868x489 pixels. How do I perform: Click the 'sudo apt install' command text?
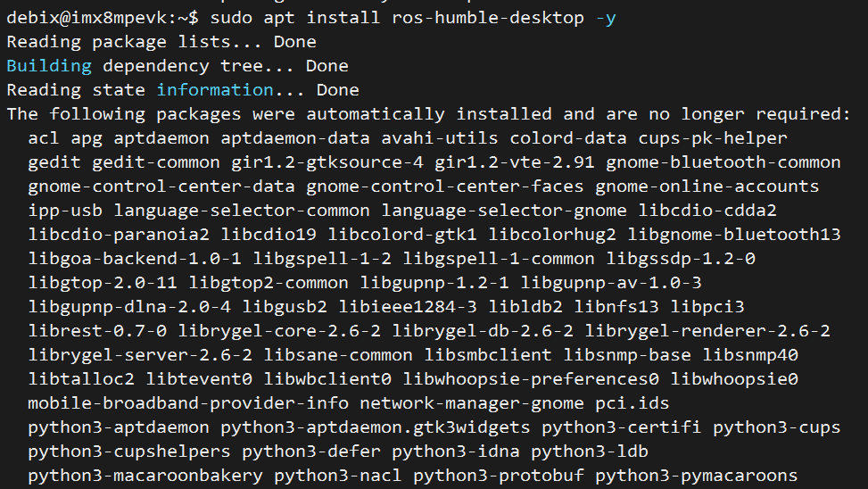click(295, 18)
